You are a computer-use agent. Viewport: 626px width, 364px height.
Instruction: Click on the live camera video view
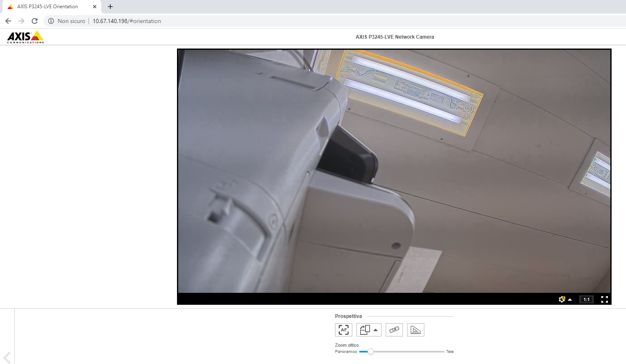point(394,171)
